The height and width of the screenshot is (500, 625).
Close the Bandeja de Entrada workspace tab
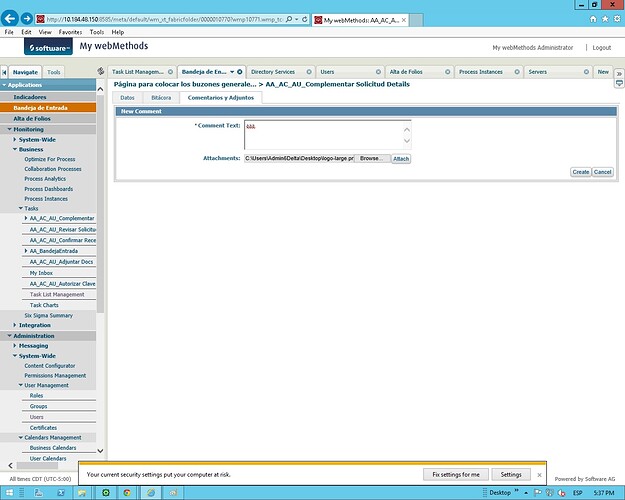(x=240, y=72)
